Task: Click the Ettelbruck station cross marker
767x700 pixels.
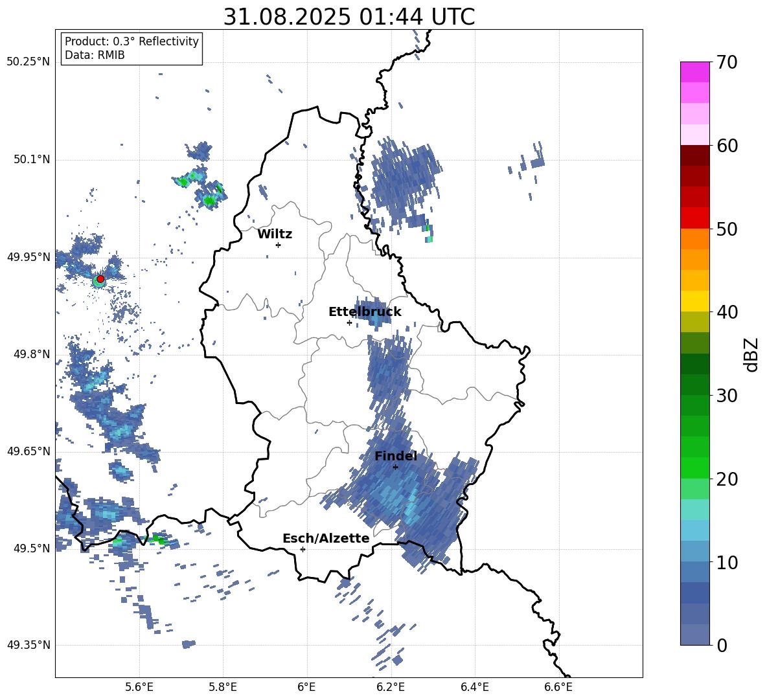Action: [349, 322]
